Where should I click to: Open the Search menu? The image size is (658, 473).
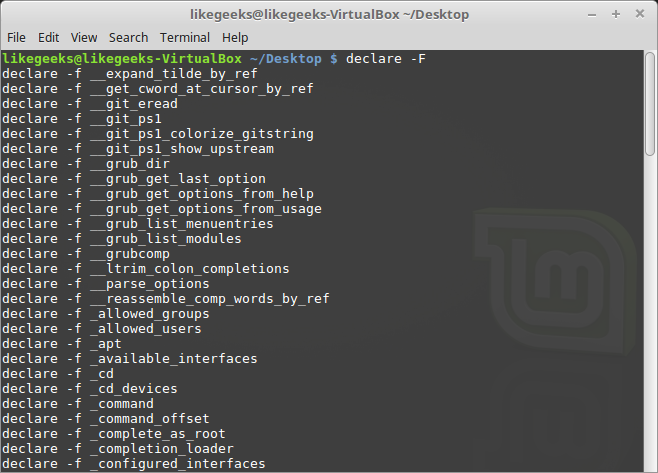(128, 37)
